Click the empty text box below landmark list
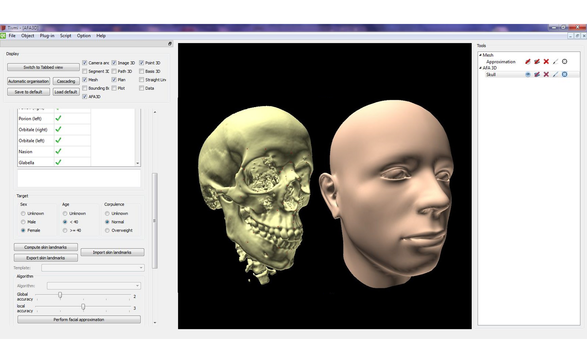Viewport: 587px width, 363px height. (79, 179)
